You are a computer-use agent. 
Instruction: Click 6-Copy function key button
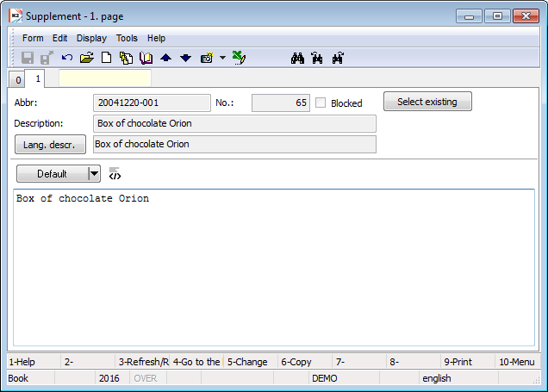[305, 362]
